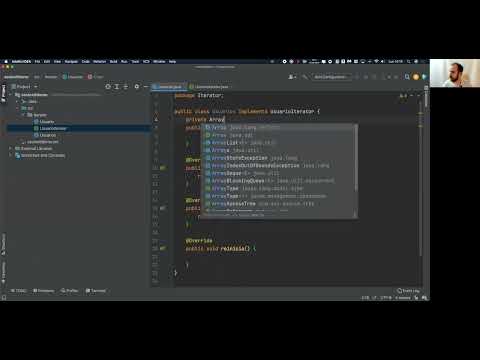Click the user/VCS account icon in toolbar
This screenshot has width=480, height=360.
(x=292, y=77)
